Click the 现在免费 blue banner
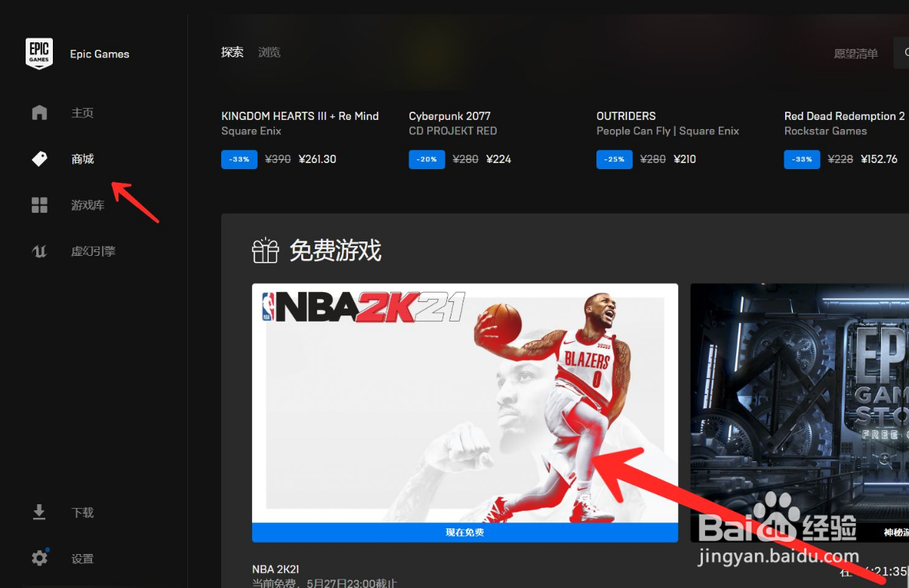 tap(465, 532)
